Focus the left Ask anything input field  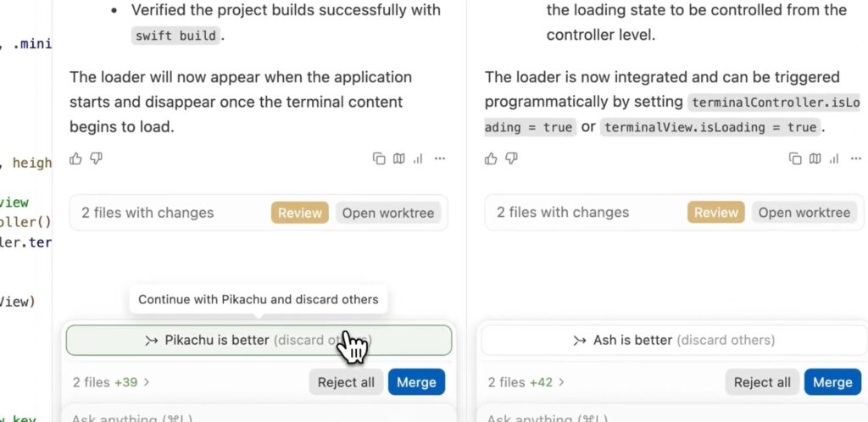[x=254, y=417]
